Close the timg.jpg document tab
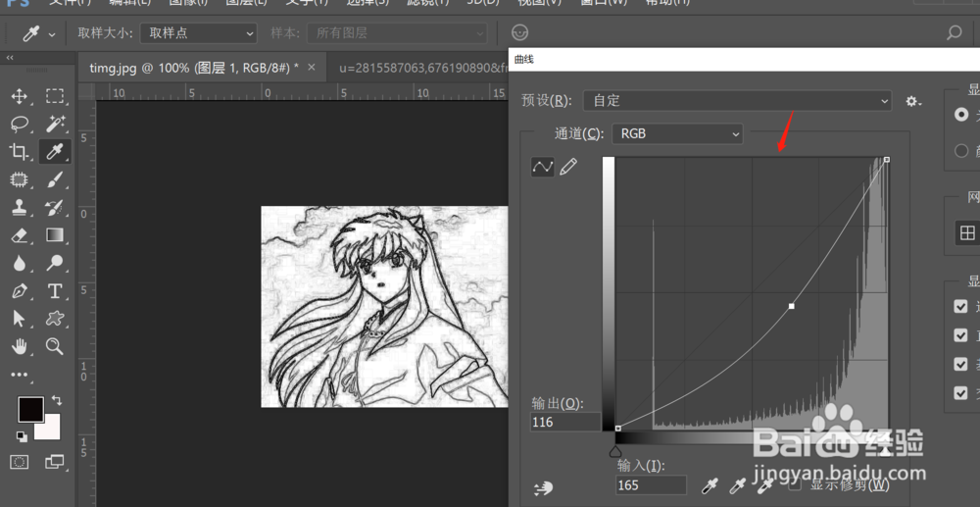This screenshot has width=980, height=507. click(313, 67)
